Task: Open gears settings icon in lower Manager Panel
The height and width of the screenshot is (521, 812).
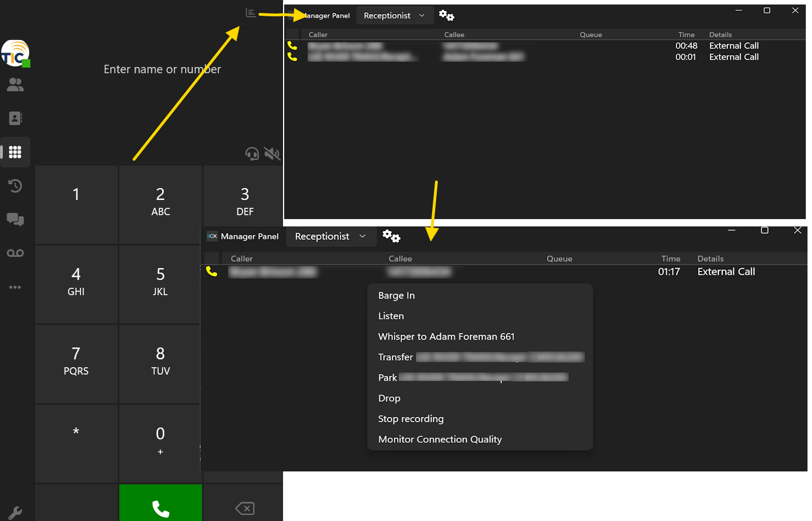Action: click(391, 236)
